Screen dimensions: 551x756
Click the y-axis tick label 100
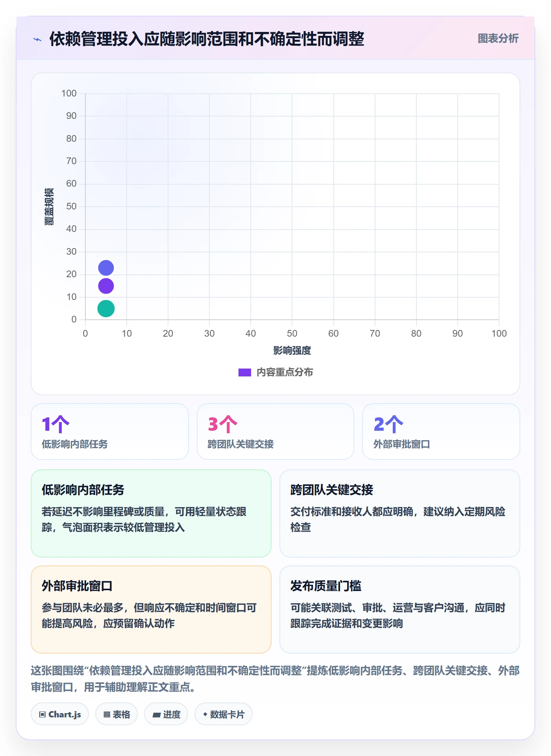(x=69, y=93)
